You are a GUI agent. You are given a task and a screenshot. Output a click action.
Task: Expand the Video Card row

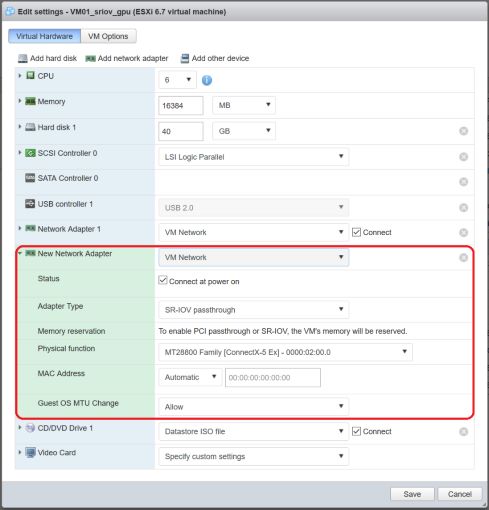point(20,452)
